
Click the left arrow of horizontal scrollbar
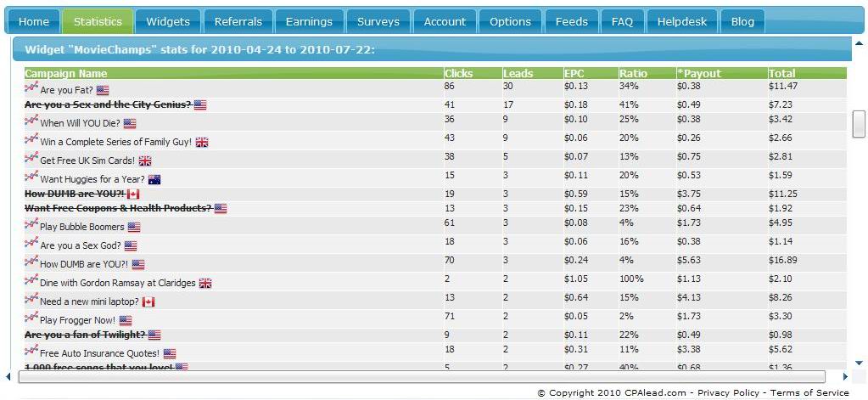click(8, 377)
